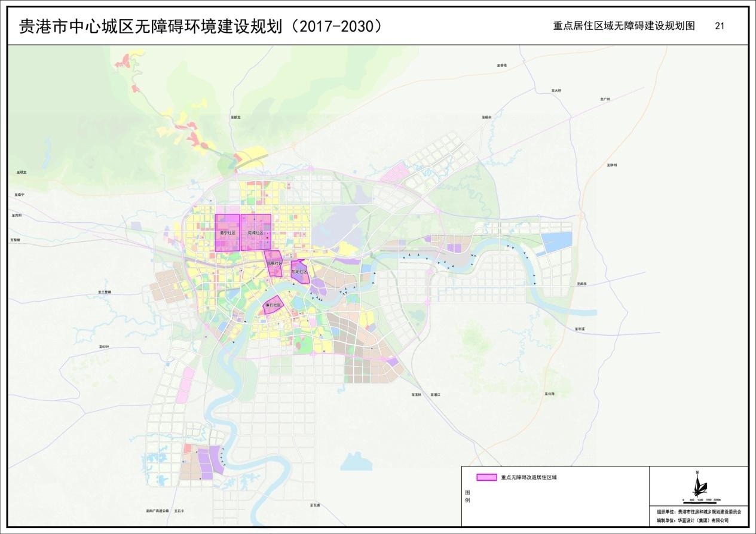Click the 至玉林 direction label
The width and height of the screenshot is (756, 534).
(416, 395)
